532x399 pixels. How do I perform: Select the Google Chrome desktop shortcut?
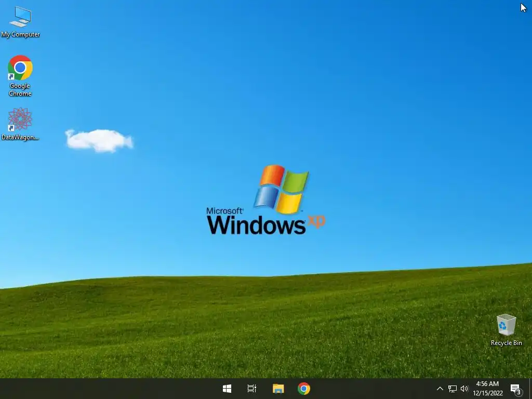tap(20, 76)
